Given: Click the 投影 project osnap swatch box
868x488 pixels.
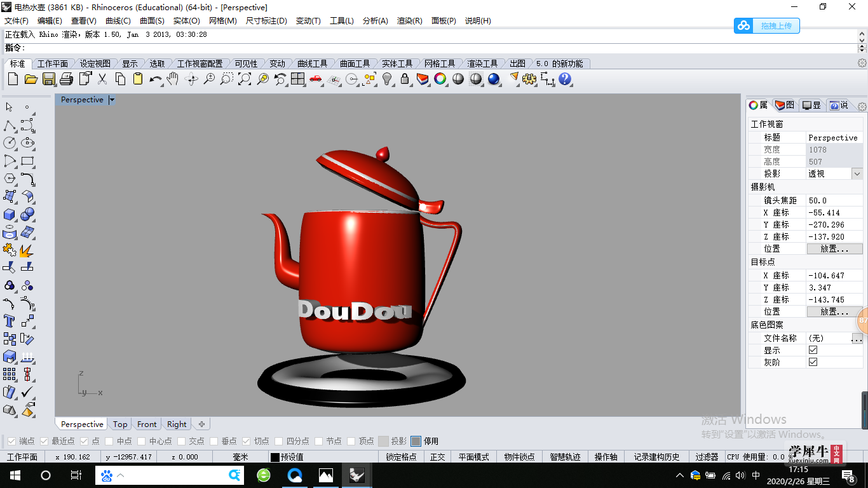Looking at the screenshot, I should coord(383,441).
